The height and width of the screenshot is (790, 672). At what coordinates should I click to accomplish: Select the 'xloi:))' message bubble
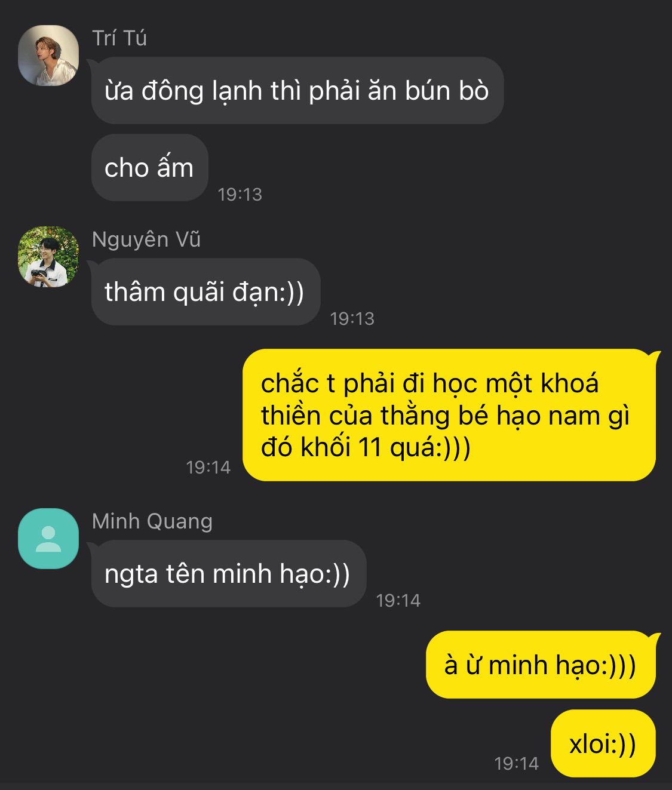pos(603,743)
